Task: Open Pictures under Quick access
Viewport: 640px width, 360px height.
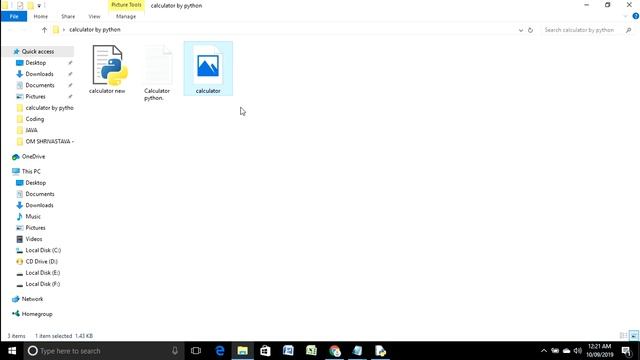Action: point(36,96)
